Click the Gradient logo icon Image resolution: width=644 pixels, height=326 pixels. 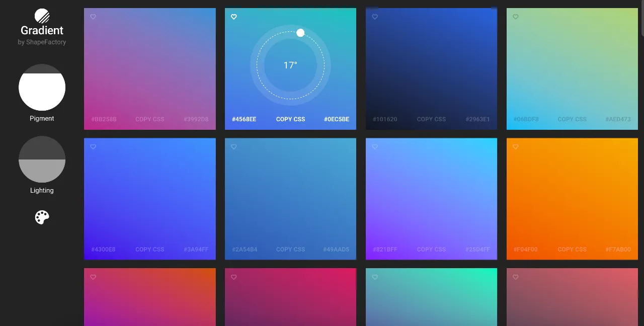(42, 16)
